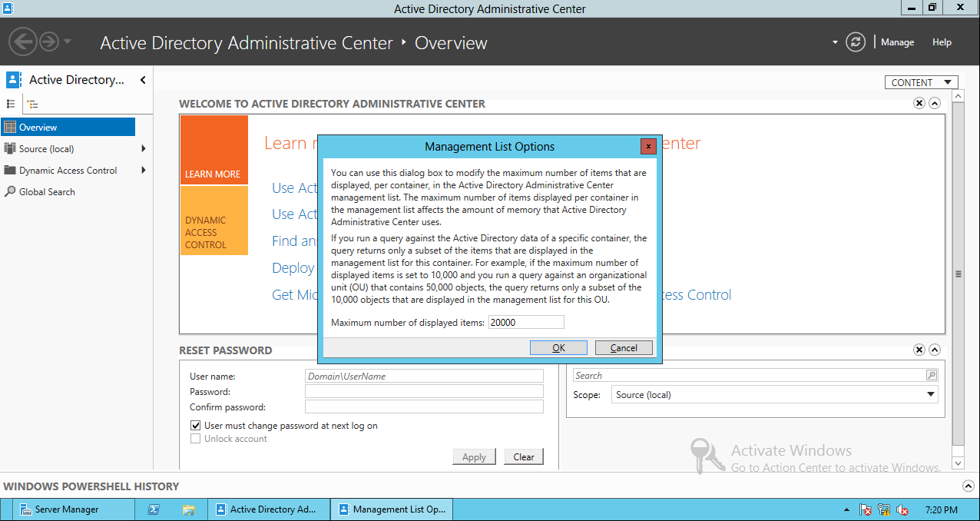Switch to tree view in the navigation pane

[x=31, y=104]
